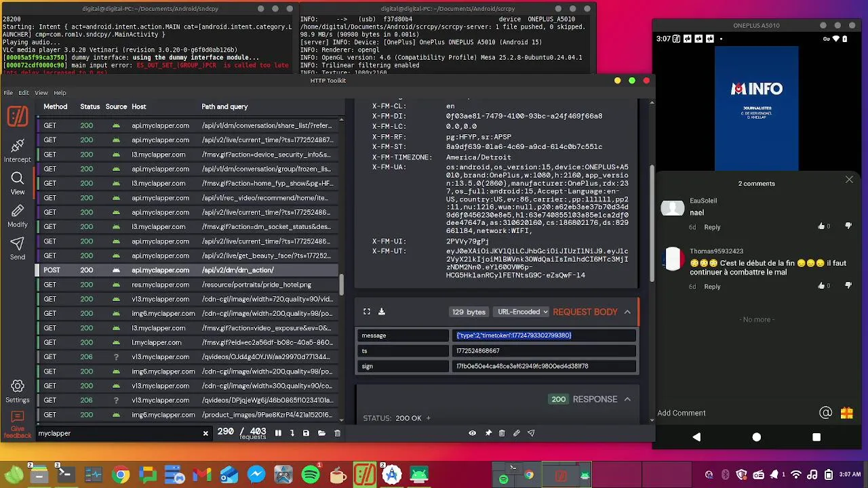The image size is (868, 488).
Task: Toggle scroll-to-end arrow next to pause button
Action: click(292, 433)
